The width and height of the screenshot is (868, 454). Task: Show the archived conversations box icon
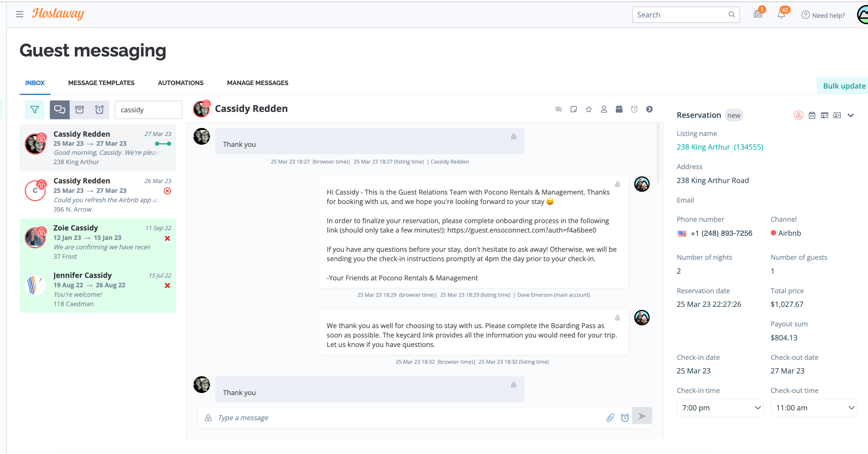80,110
